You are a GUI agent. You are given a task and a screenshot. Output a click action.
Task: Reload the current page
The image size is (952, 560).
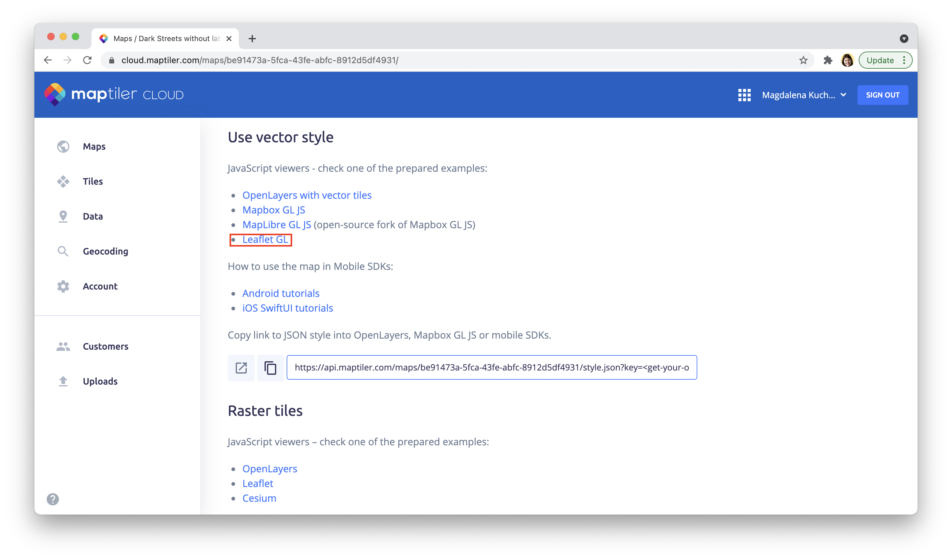[87, 60]
